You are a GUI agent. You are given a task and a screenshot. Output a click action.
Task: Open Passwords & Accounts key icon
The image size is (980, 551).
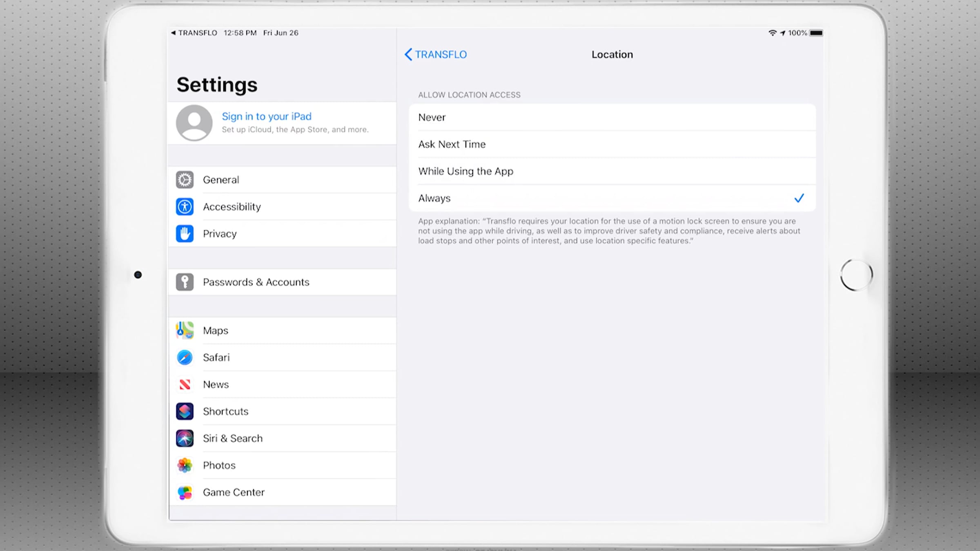coord(185,282)
